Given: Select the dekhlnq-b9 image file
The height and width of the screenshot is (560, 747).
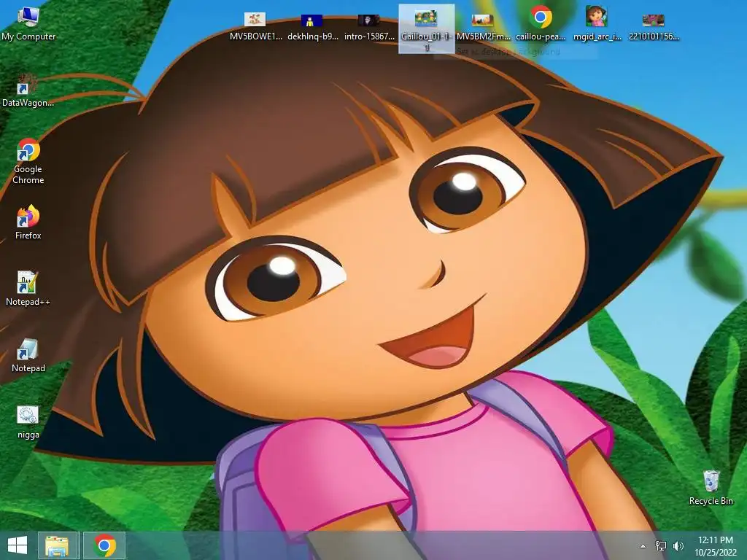Looking at the screenshot, I should pos(312,26).
